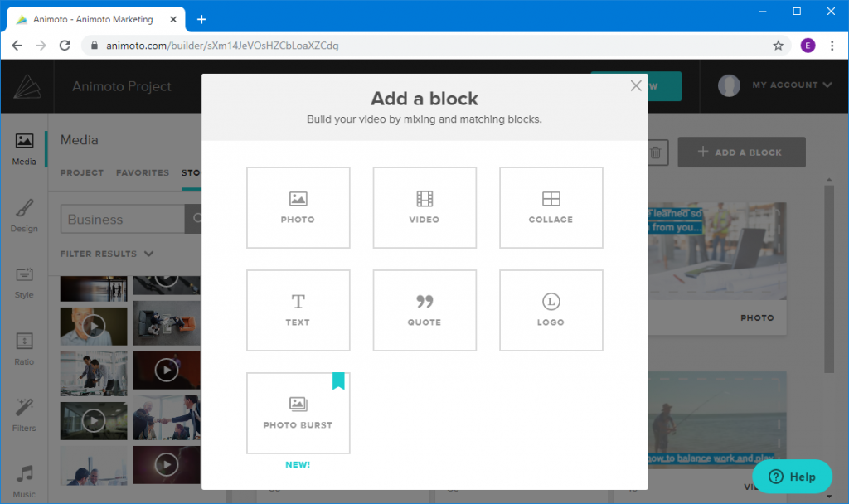849x504 pixels.
Task: Select the new Photo Burst block
Action: pos(298,413)
